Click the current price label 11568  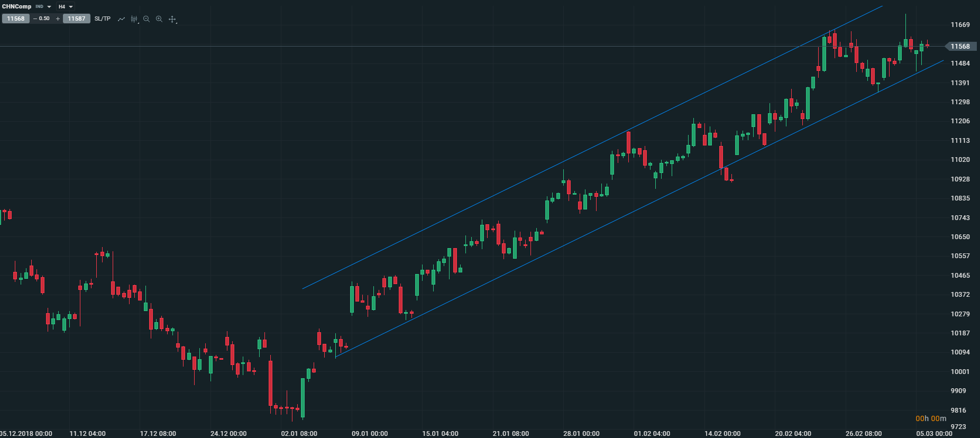tap(960, 47)
